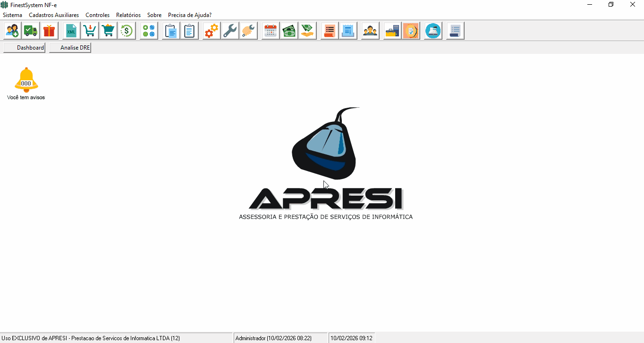
Task: Click the hand receiving money icon
Action: 307,31
